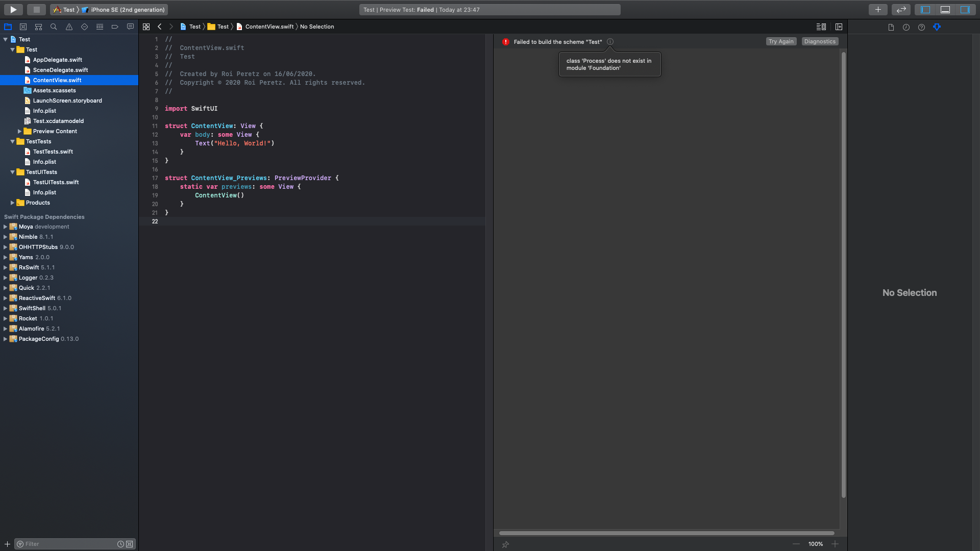Screen dimensions: 980x551
Task: Expand the RxSwift package dependency
Action: click(5, 267)
